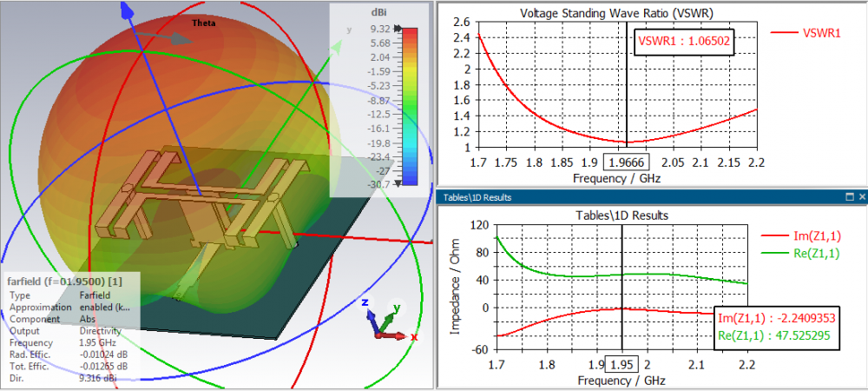This screenshot has width=868, height=391.
Task: Click the vertical marker line in the impedance plot
Action: (622, 288)
